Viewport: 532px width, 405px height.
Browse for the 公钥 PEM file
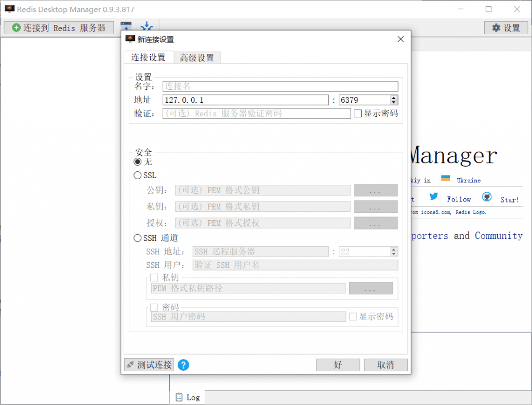click(376, 190)
